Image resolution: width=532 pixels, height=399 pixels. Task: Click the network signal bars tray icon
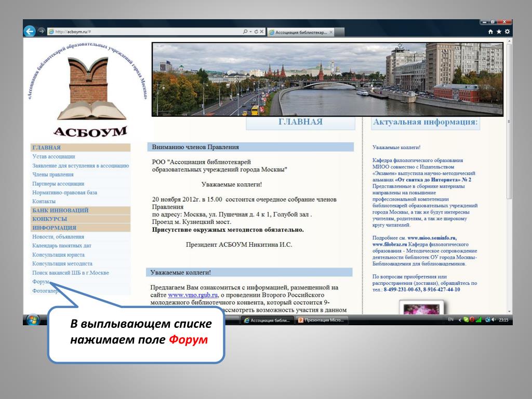click(x=478, y=320)
